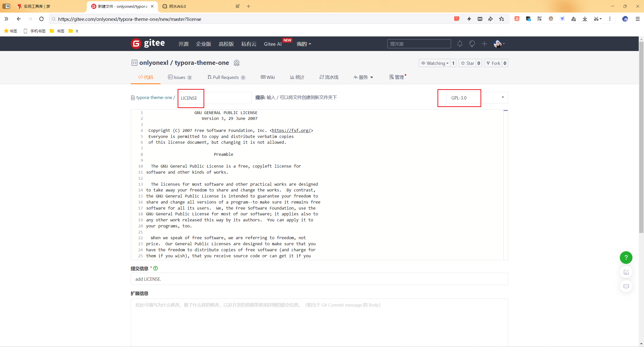The image size is (644, 347).
Task: Open the notifications bell icon
Action: [460, 44]
